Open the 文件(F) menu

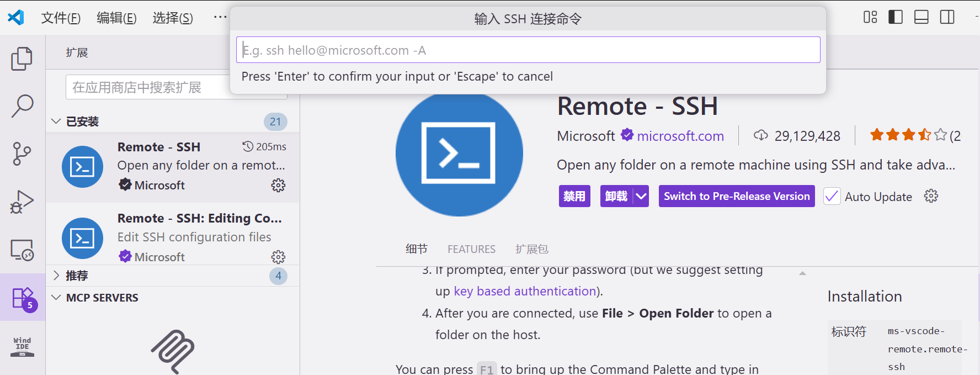click(x=61, y=18)
